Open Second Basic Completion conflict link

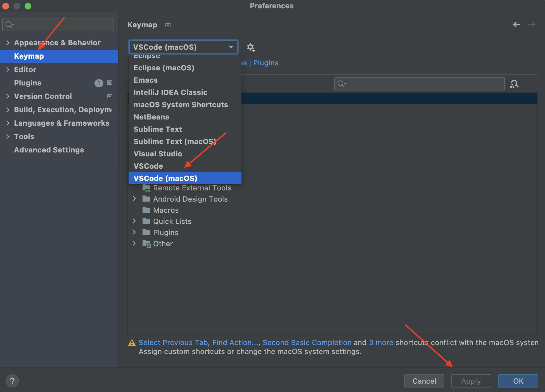tap(307, 343)
